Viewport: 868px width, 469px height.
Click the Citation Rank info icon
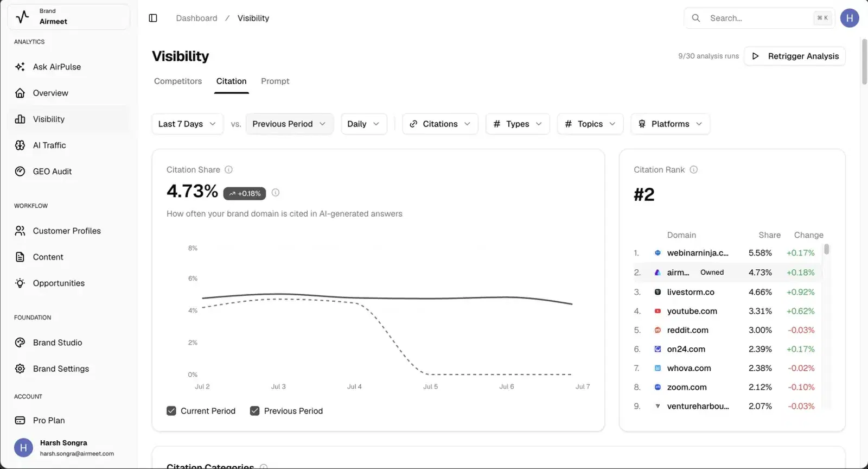(694, 169)
